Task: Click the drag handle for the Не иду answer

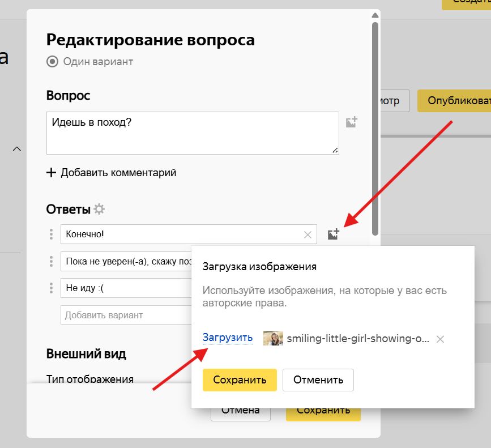Action: click(52, 288)
